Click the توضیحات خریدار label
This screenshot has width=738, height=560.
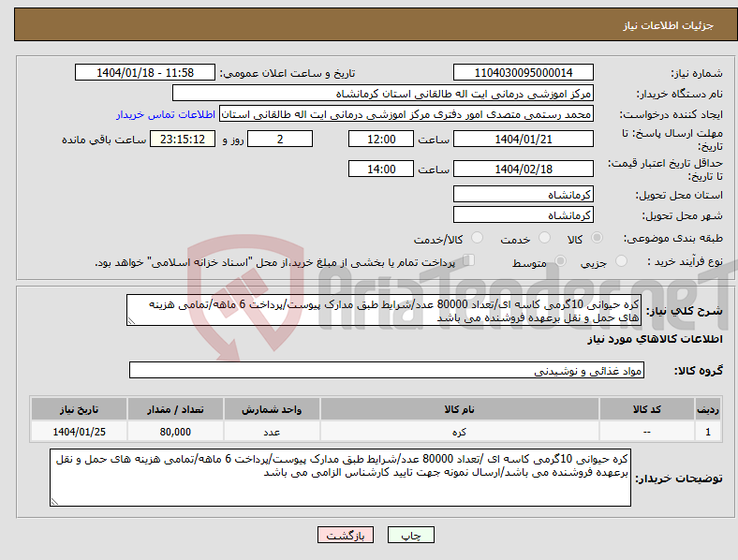point(679,479)
